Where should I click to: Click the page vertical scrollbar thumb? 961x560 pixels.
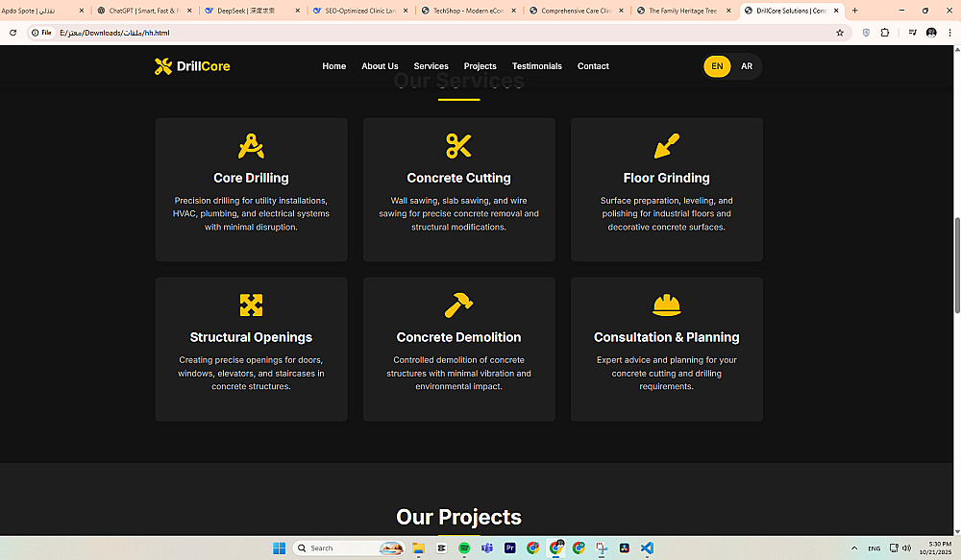pyautogui.click(x=957, y=265)
